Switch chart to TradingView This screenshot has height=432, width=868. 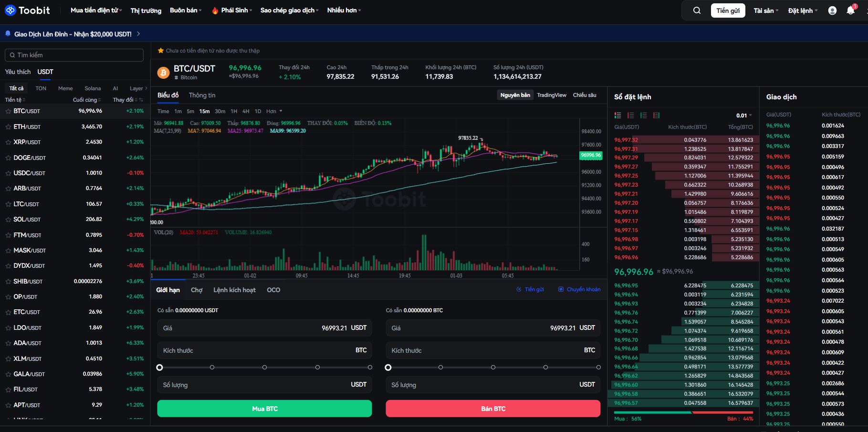pyautogui.click(x=552, y=95)
